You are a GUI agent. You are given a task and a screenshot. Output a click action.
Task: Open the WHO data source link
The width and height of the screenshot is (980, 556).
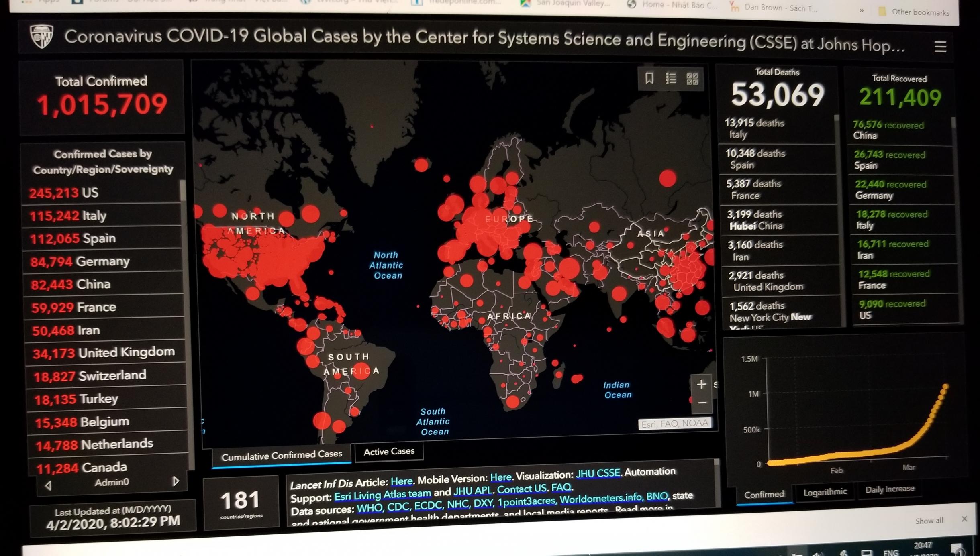370,508
